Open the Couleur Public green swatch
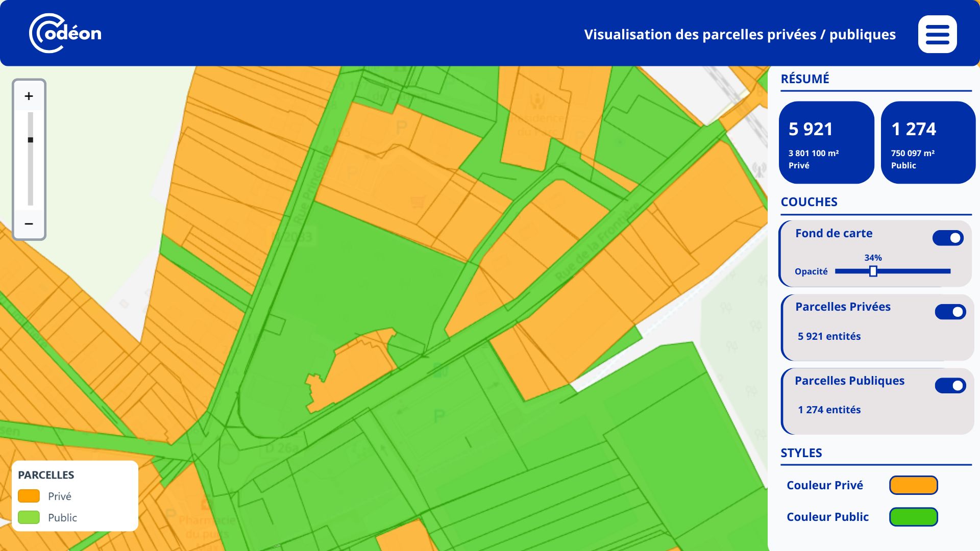 [x=913, y=517]
